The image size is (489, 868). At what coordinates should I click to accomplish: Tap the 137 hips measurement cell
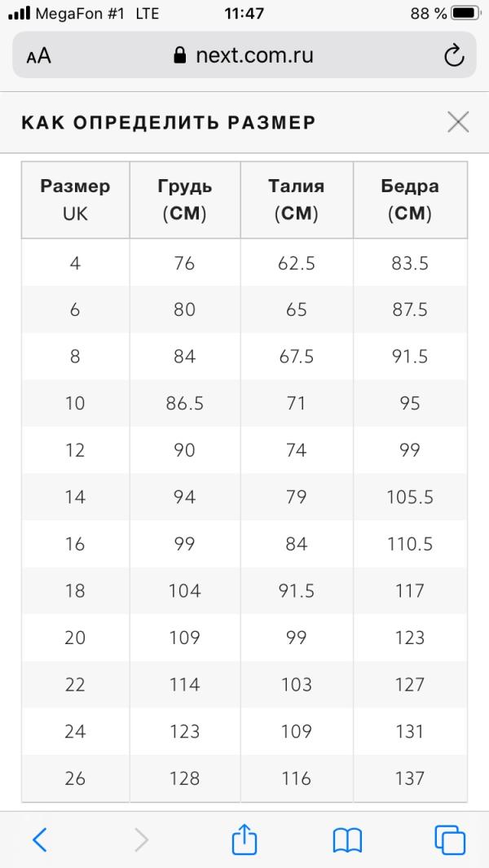[410, 778]
